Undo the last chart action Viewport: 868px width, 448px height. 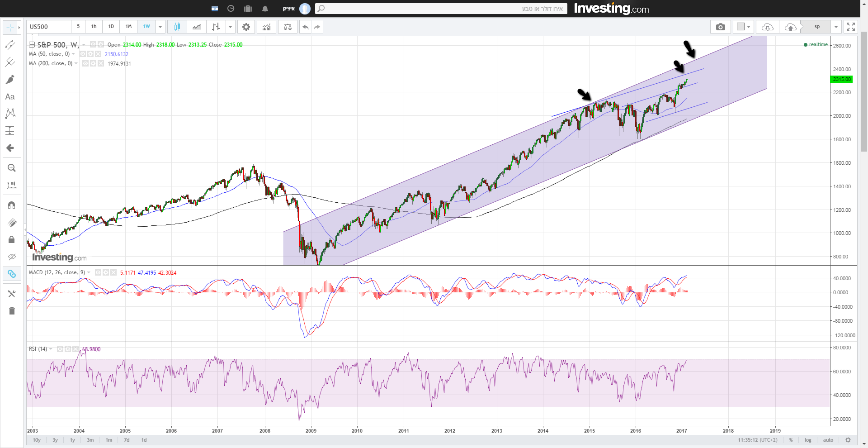point(306,27)
